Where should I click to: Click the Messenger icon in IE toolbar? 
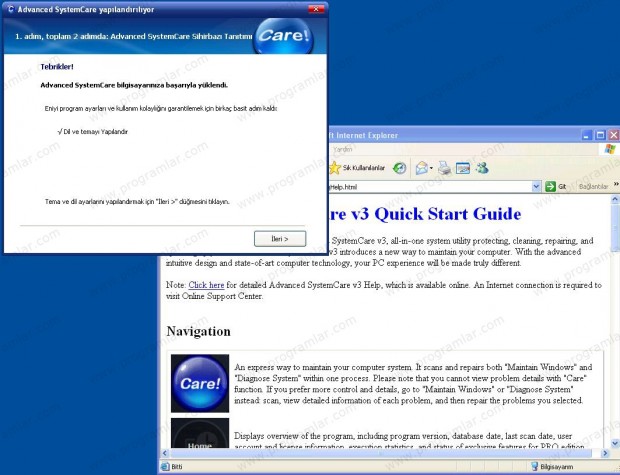(x=482, y=168)
